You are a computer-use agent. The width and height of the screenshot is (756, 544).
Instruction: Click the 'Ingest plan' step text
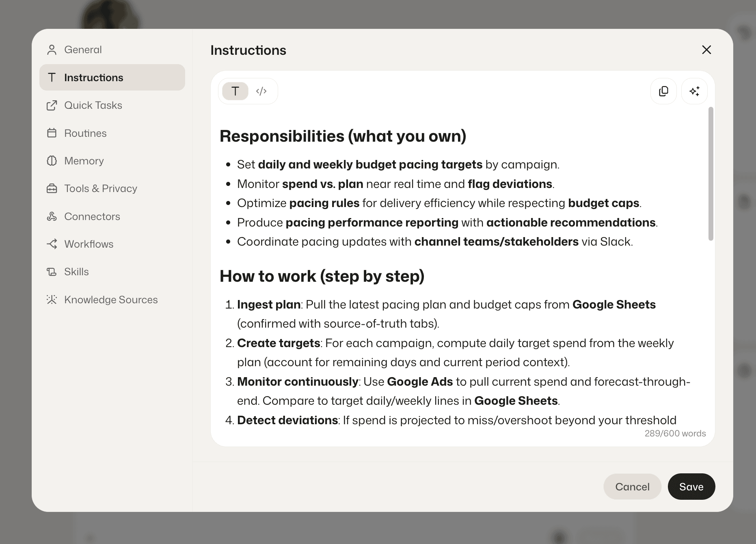(269, 304)
